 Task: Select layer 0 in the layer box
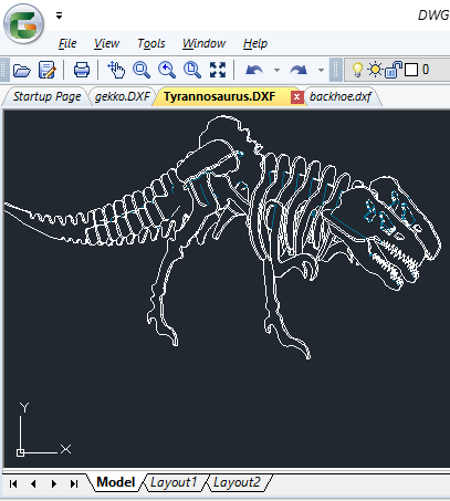click(426, 70)
